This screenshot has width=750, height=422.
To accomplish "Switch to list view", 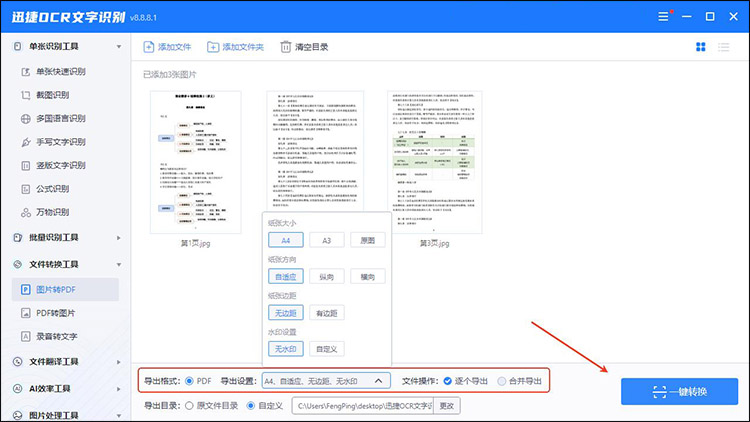I will [724, 47].
